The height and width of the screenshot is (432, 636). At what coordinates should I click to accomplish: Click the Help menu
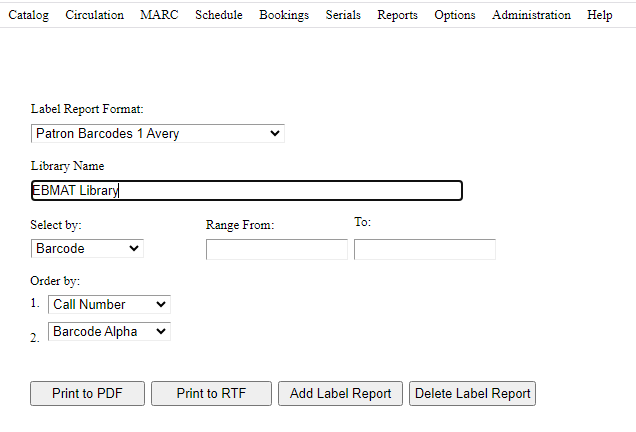[x=599, y=15]
